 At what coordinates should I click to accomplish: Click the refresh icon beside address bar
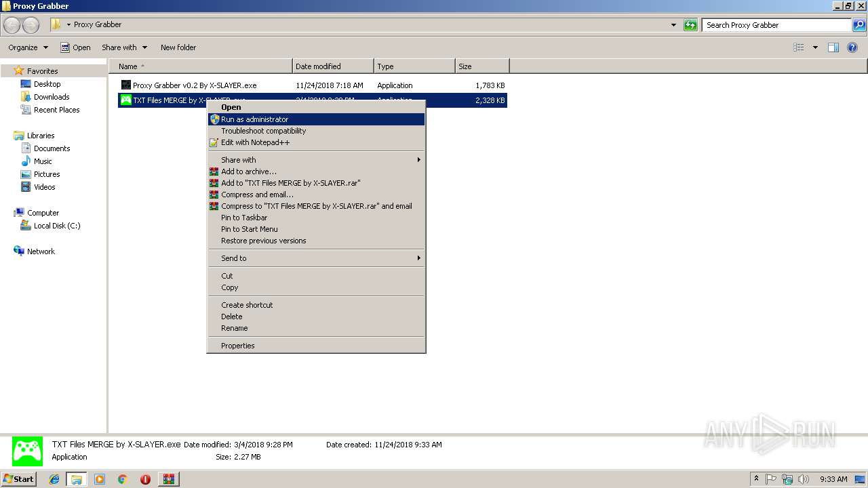pyautogui.click(x=690, y=25)
